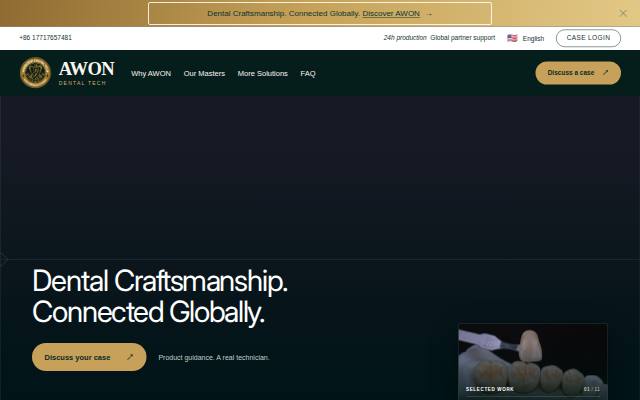
Task: Open the More Solutions menu item
Action: click(262, 73)
